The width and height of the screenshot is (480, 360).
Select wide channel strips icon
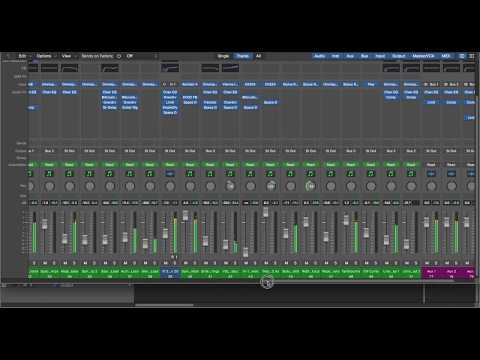tap(472, 56)
